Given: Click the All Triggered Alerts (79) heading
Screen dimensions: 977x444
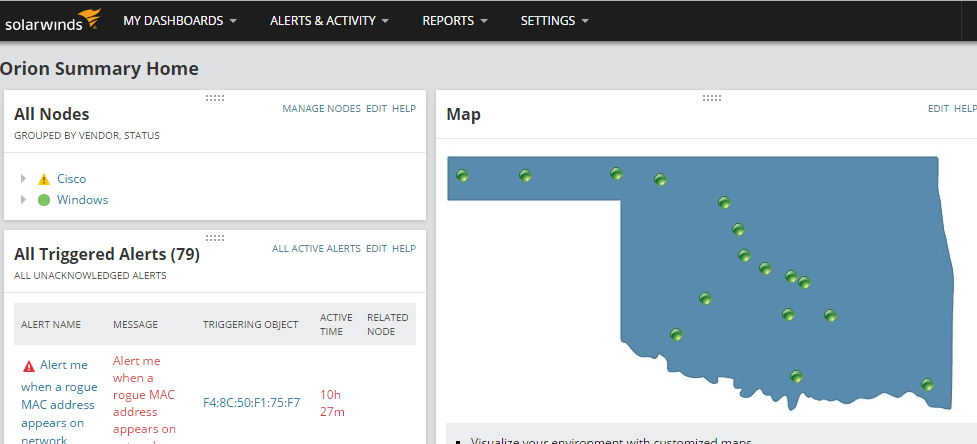Looking at the screenshot, I should [x=107, y=254].
